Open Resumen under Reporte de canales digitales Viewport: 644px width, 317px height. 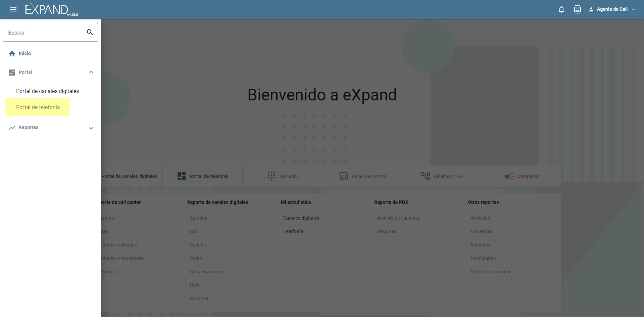coord(200,299)
